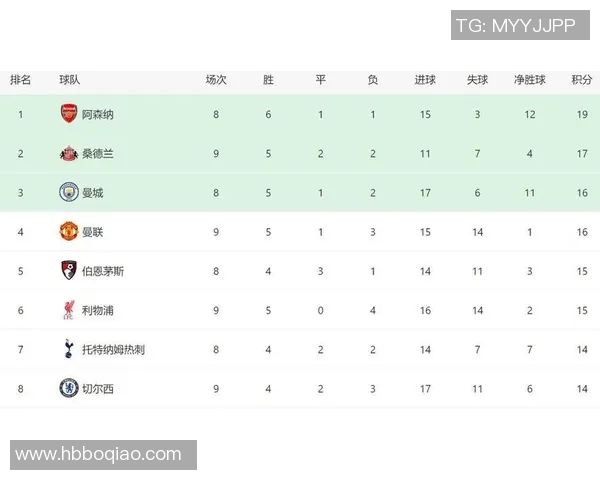Select the 切尔西 team name
600x480 pixels.
click(x=98, y=389)
